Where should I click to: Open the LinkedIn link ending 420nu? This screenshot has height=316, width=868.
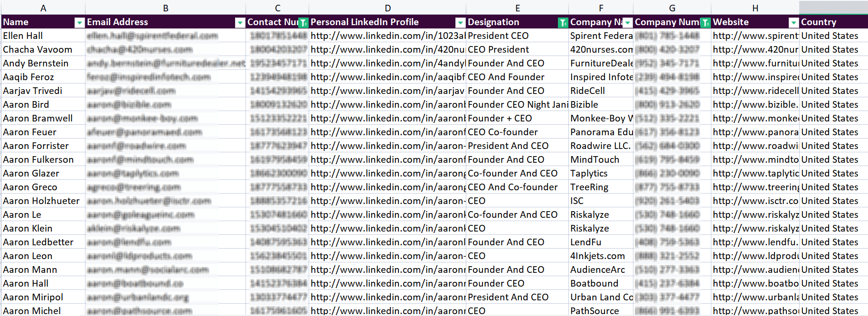388,49
